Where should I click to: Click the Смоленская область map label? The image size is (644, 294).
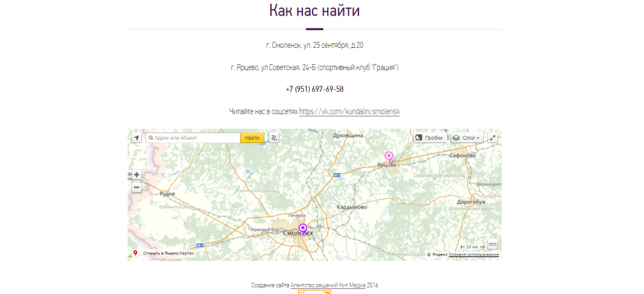439,176
